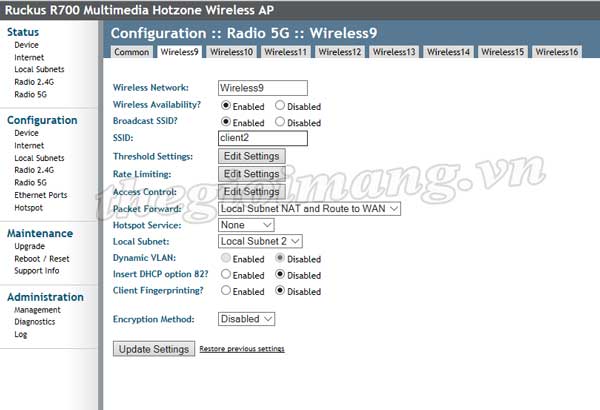Click Edit Settings for Threshold Settings
The width and height of the screenshot is (600, 410).
click(x=252, y=156)
